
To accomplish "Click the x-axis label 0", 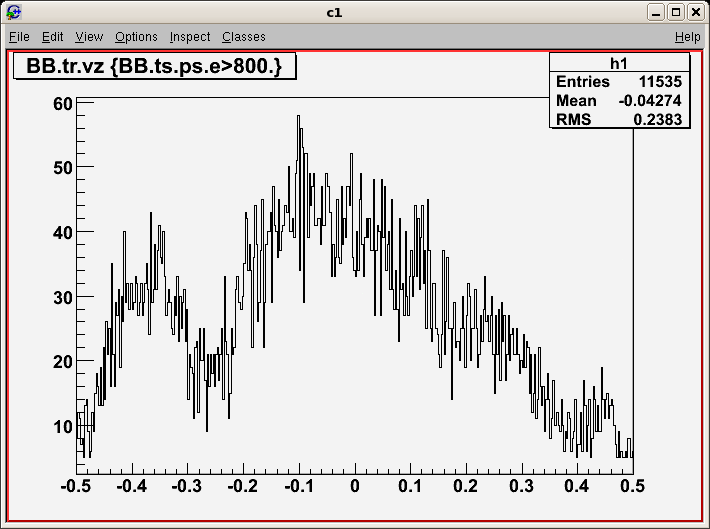I will pos(355,486).
